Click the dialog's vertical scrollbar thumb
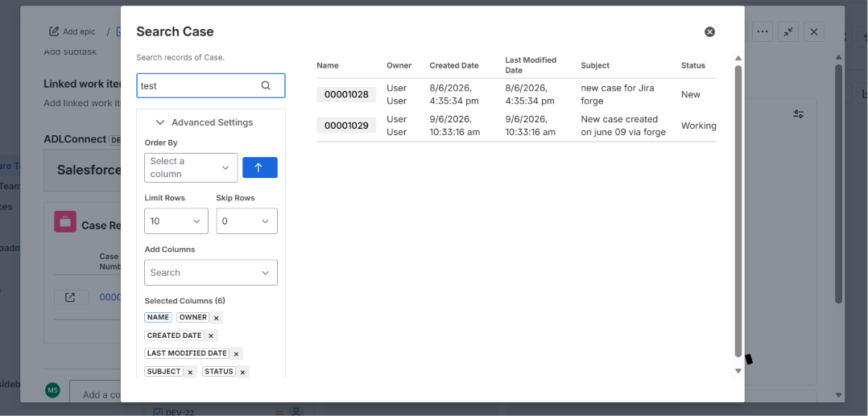868x416 pixels. click(738, 211)
